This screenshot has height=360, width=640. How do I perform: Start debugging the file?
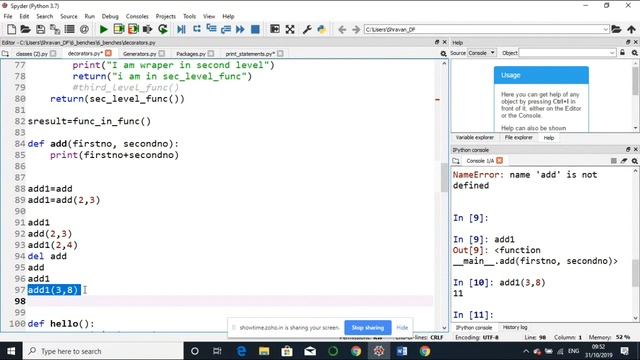[x=181, y=29]
